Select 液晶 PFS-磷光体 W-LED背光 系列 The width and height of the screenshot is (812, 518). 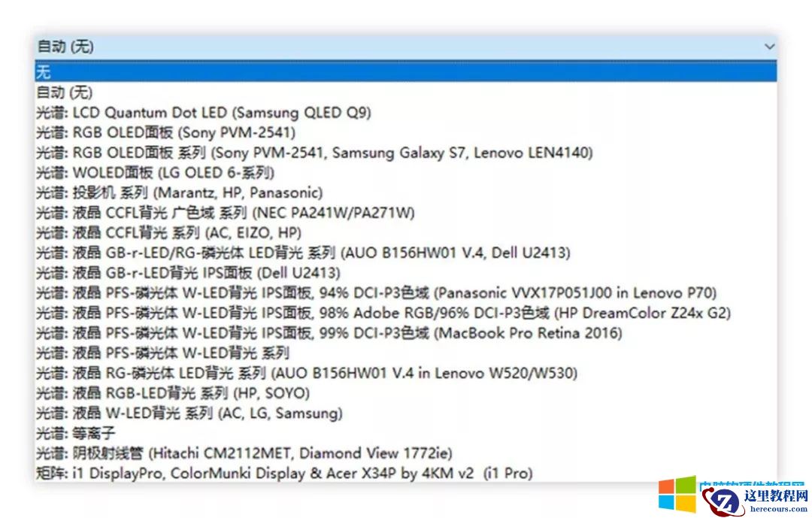(x=406, y=353)
